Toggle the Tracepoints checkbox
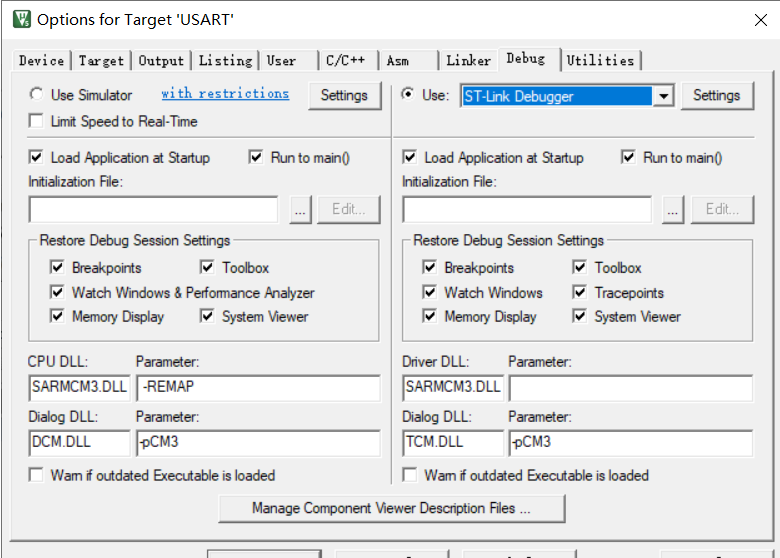Image resolution: width=780 pixels, height=558 pixels. coord(580,292)
